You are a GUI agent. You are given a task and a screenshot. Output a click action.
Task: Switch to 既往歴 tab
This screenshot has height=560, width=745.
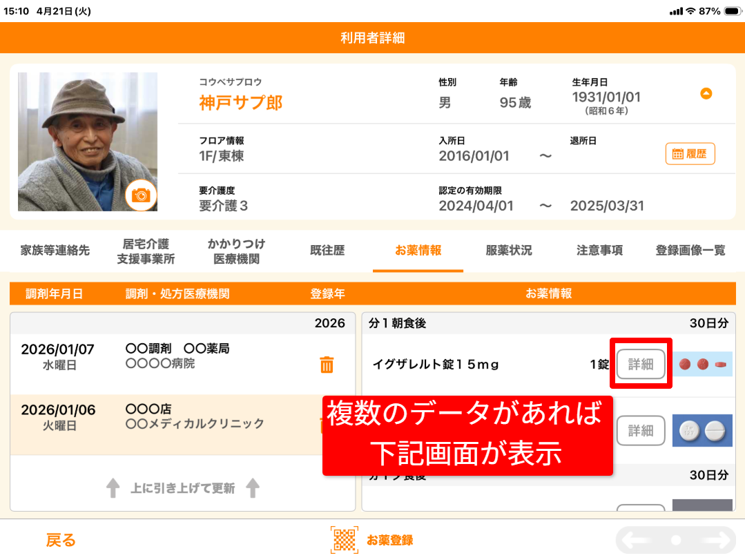click(x=327, y=251)
